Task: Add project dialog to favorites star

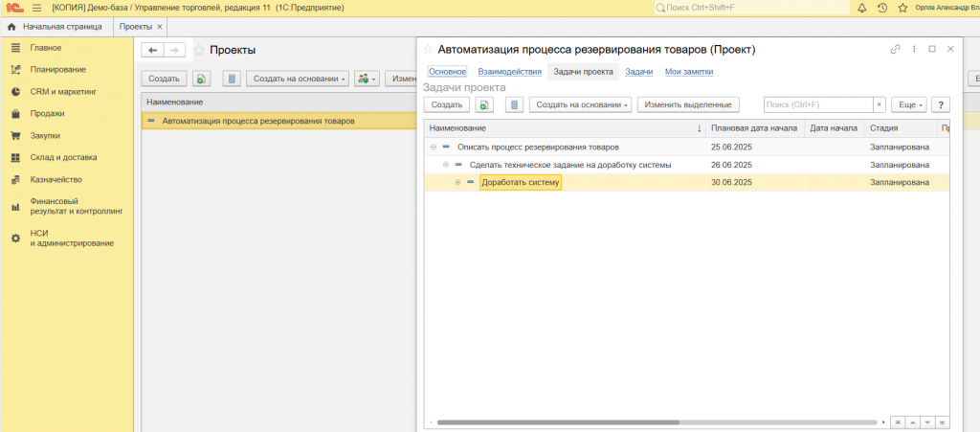Action: point(428,49)
